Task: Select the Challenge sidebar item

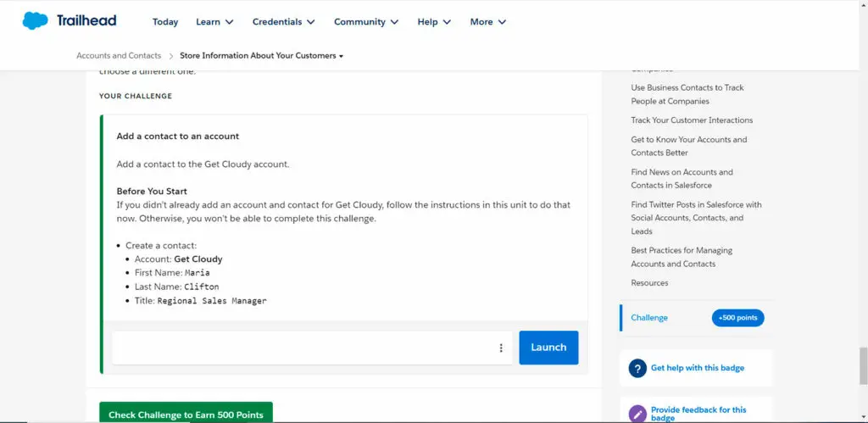Action: click(x=649, y=318)
